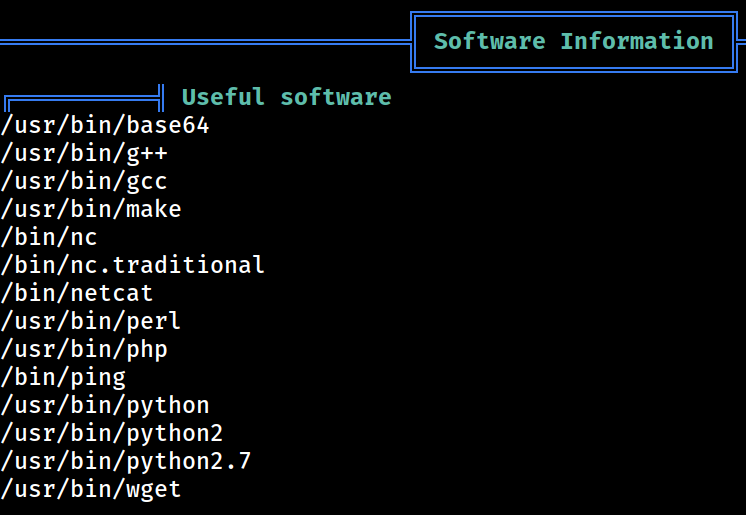
Task: Select the /usr/bin/python2.7 path
Action: [x=126, y=461]
